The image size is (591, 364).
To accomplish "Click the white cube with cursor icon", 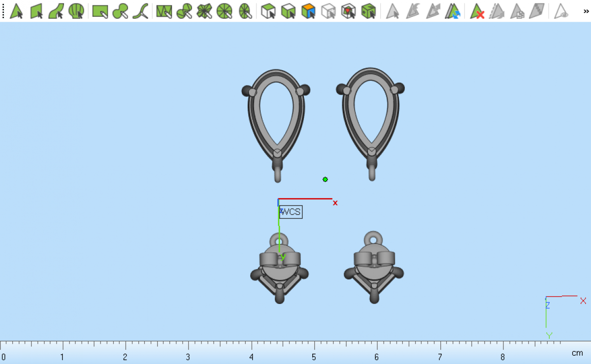I will click(268, 11).
